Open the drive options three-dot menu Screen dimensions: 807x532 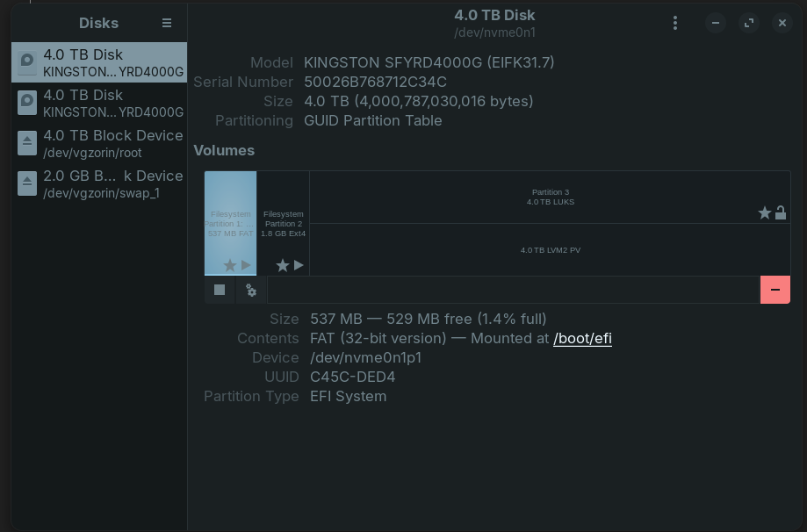(x=674, y=23)
